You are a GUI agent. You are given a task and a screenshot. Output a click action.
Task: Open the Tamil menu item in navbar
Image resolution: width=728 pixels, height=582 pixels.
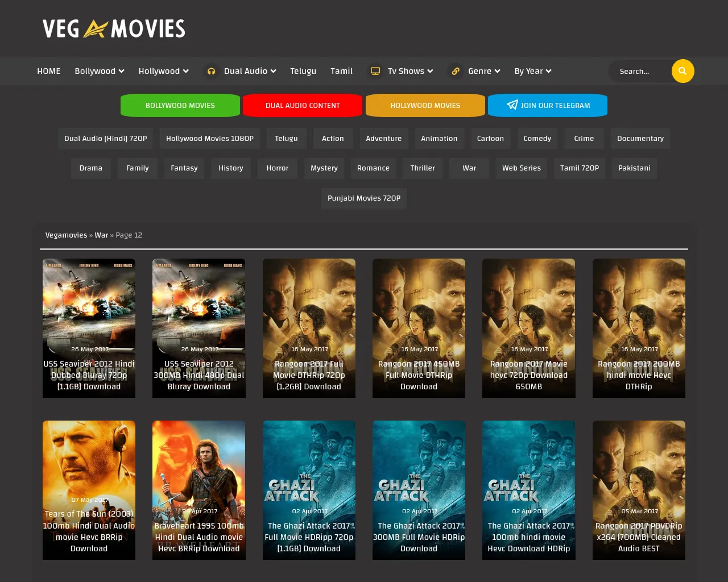click(x=342, y=71)
